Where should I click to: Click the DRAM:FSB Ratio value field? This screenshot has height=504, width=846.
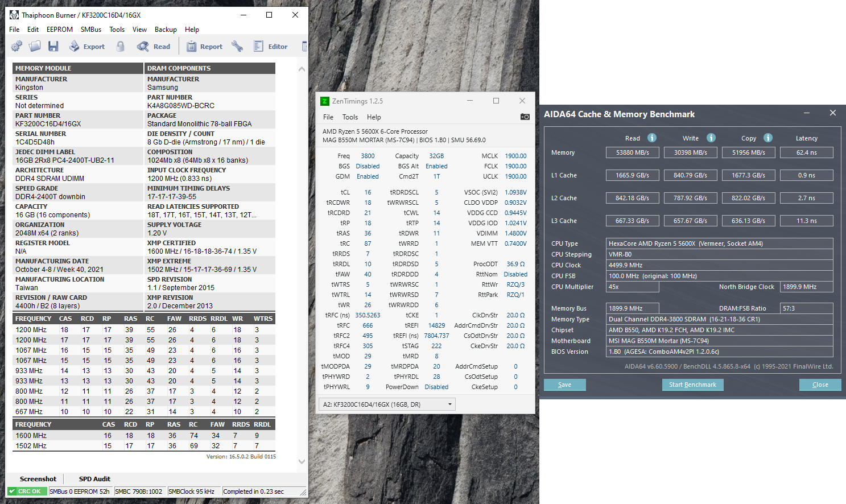[807, 308]
